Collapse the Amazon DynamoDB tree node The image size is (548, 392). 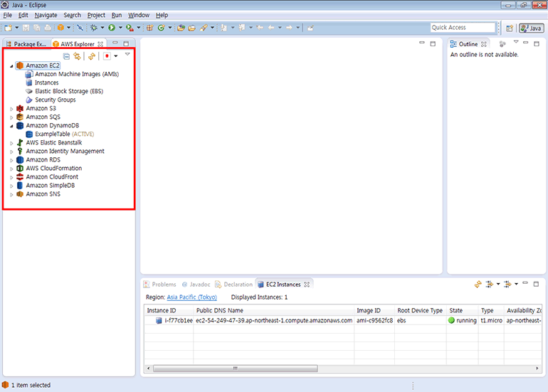(x=11, y=125)
